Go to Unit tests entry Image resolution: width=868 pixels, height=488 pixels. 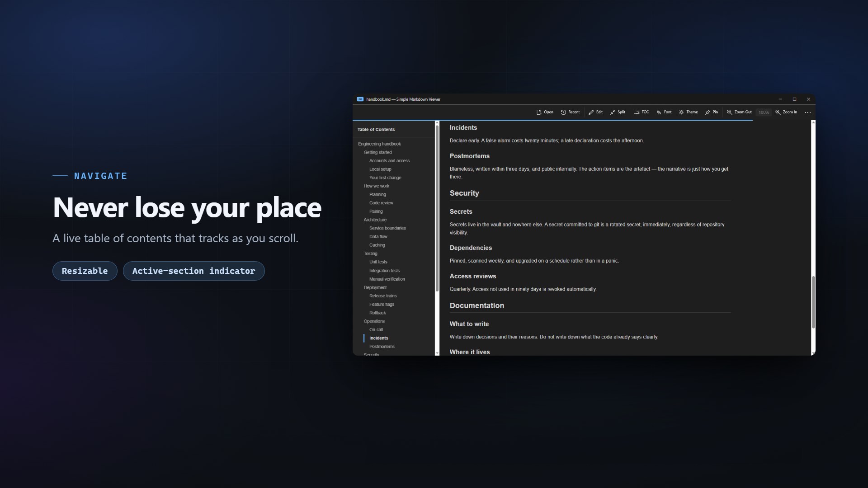(378, 262)
